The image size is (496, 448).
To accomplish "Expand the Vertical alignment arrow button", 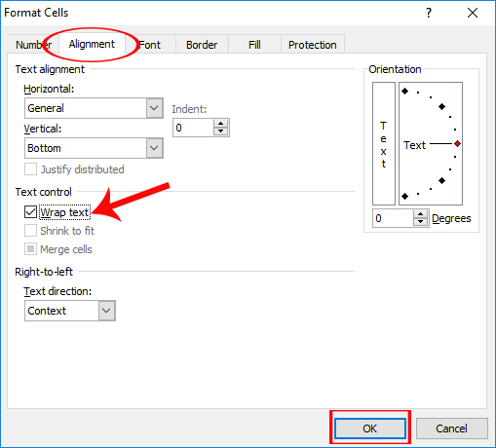I will click(154, 148).
